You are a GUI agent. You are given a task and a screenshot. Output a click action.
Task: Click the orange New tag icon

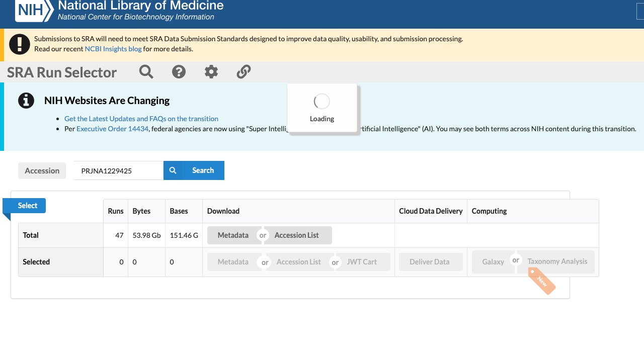(542, 281)
